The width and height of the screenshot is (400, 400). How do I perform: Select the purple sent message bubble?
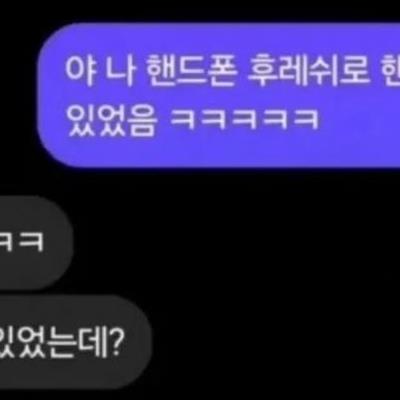(219, 95)
